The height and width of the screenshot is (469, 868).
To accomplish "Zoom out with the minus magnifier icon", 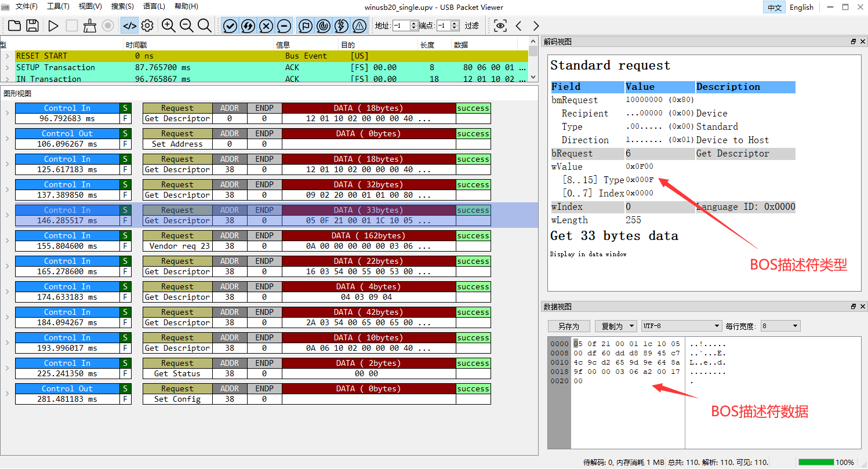I will [187, 26].
